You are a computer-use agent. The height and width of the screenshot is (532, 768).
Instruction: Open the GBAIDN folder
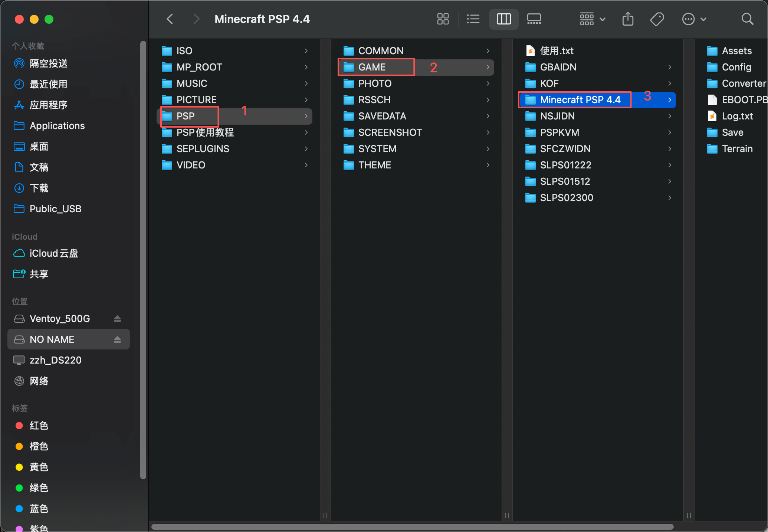(558, 67)
